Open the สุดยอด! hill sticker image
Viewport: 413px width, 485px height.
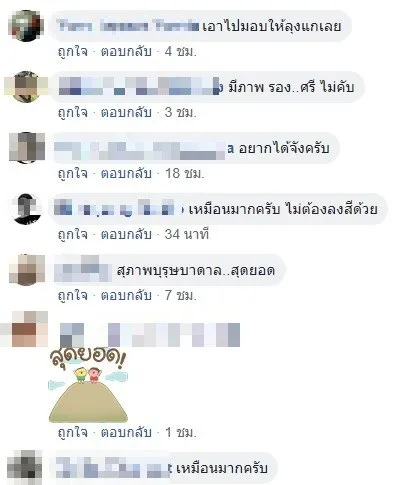click(88, 386)
